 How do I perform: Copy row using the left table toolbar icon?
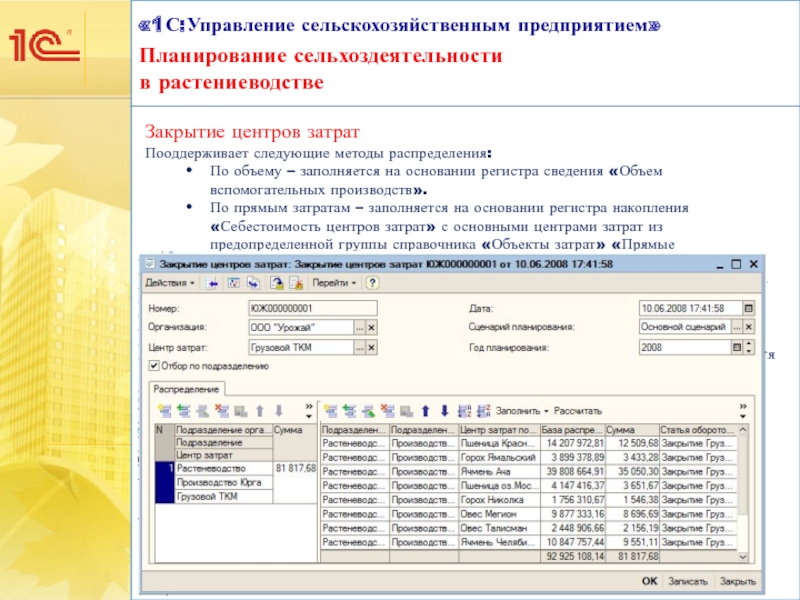click(x=184, y=411)
